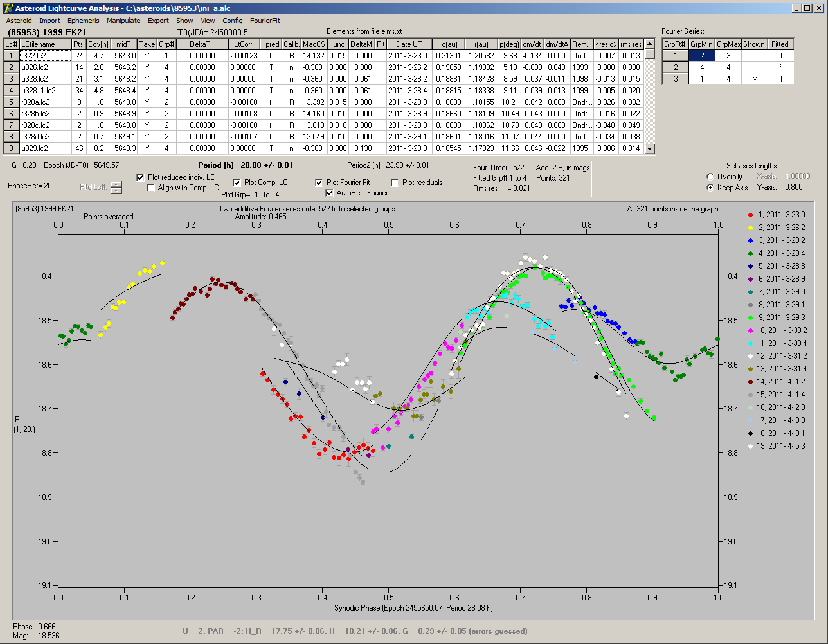Viewport: 828px width, 644px height.
Task: Select the r328a.lc2 filename cell
Action: click(x=45, y=102)
